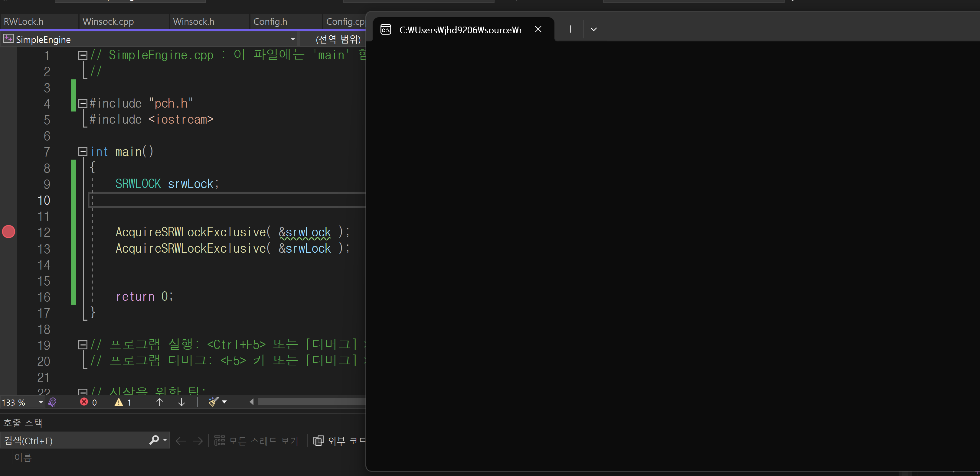
Task: Navigate forward in call stack search results
Action: 198,441
